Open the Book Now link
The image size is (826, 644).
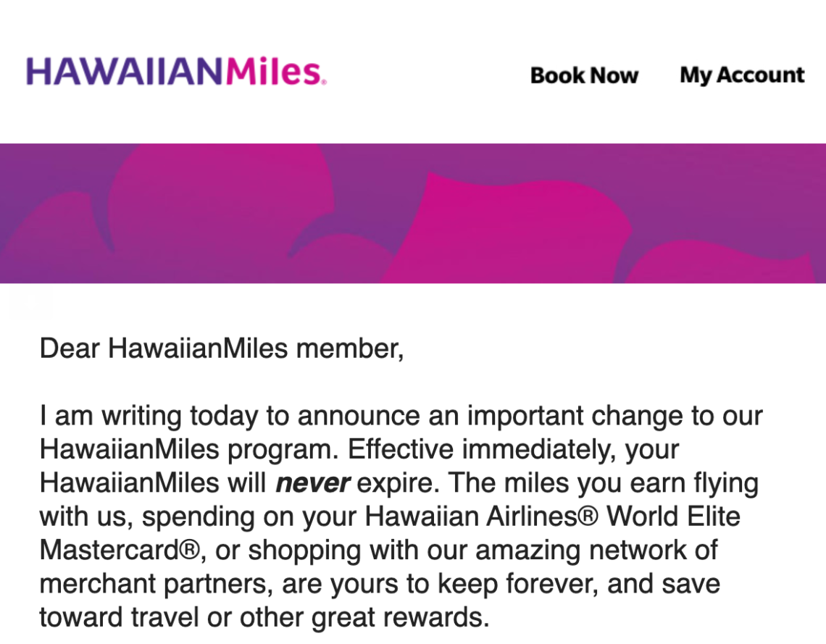584,75
